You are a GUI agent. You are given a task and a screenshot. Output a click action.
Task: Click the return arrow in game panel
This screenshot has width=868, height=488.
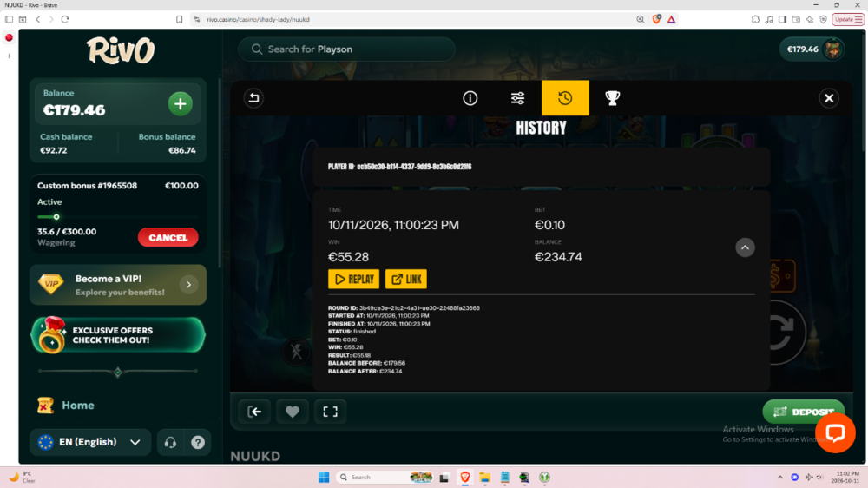[253, 98]
